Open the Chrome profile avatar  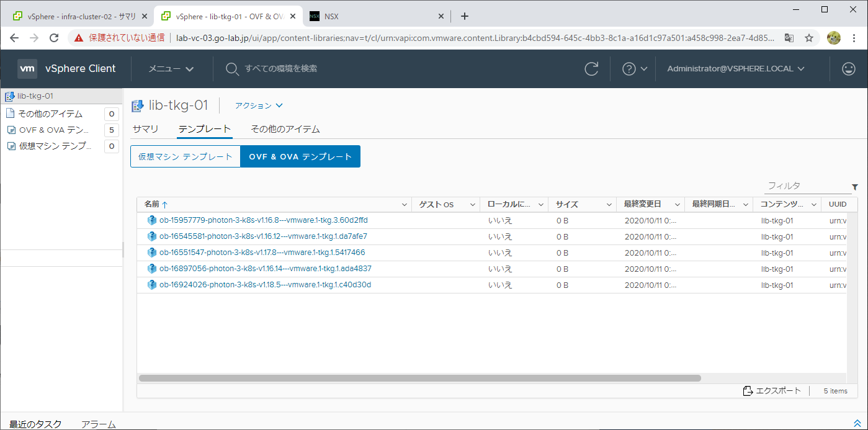tap(834, 38)
